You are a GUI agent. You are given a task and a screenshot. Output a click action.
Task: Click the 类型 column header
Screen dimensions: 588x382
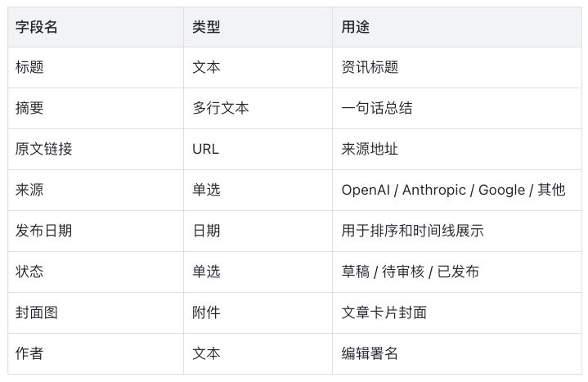tap(258, 27)
